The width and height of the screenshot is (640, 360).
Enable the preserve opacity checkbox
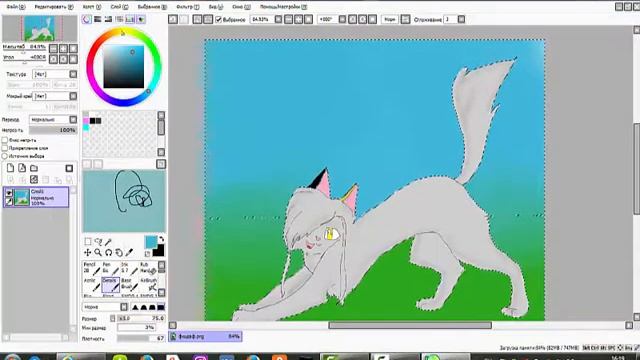[x=5, y=140]
